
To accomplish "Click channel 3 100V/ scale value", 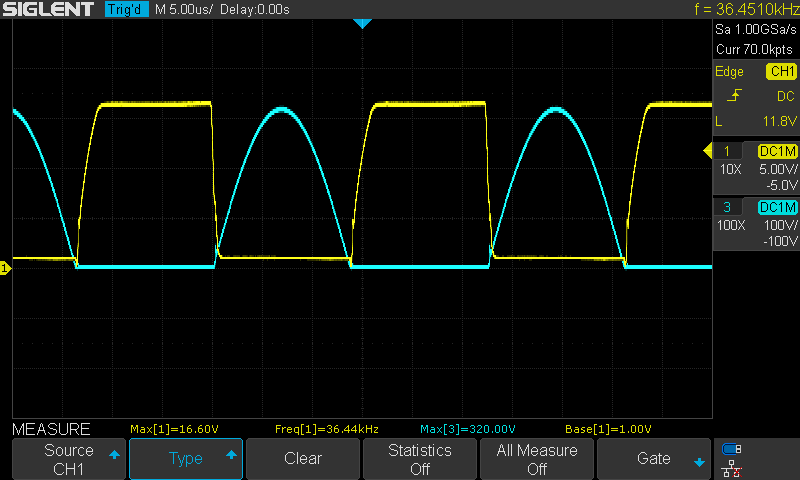I will click(781, 225).
